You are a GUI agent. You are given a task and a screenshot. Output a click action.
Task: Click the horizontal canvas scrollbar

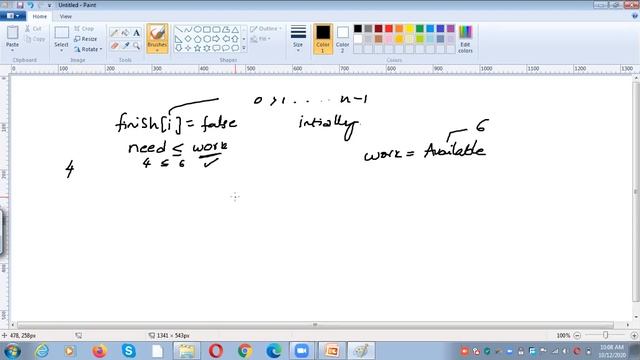click(x=315, y=325)
